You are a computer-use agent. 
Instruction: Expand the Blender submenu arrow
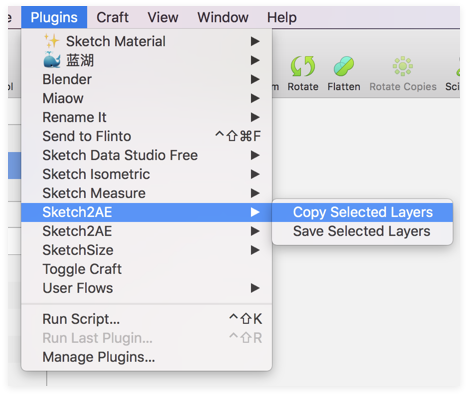[255, 79]
